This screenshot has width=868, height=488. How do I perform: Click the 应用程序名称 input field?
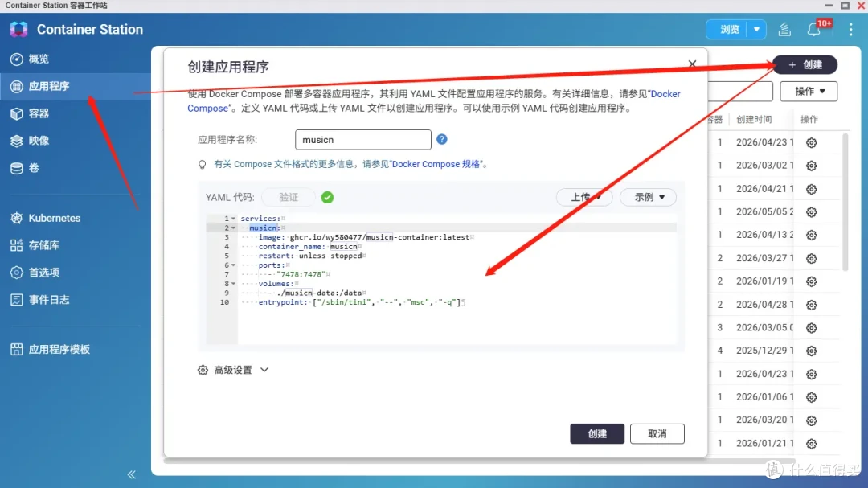363,140
